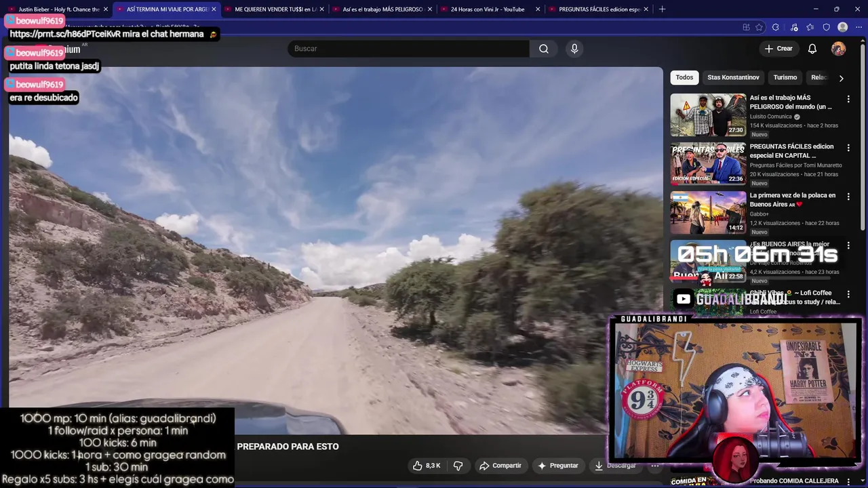Open the 14:12 polaca en Buenos Aires thumbnail

point(708,212)
